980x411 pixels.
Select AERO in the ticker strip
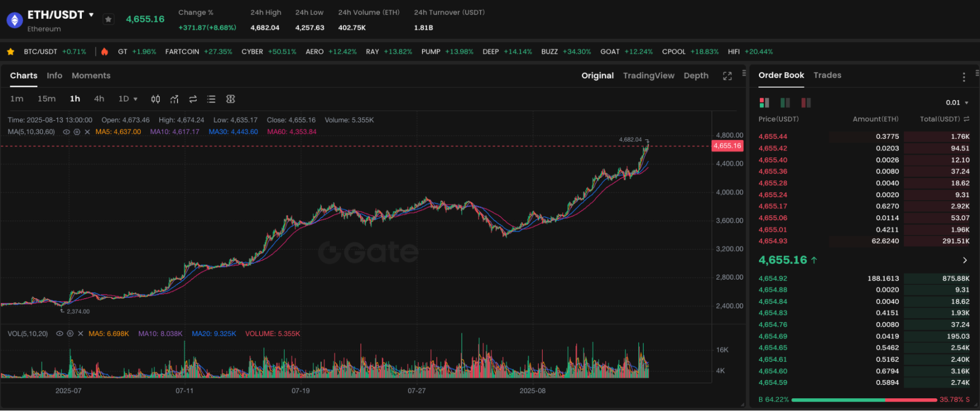[331, 51]
